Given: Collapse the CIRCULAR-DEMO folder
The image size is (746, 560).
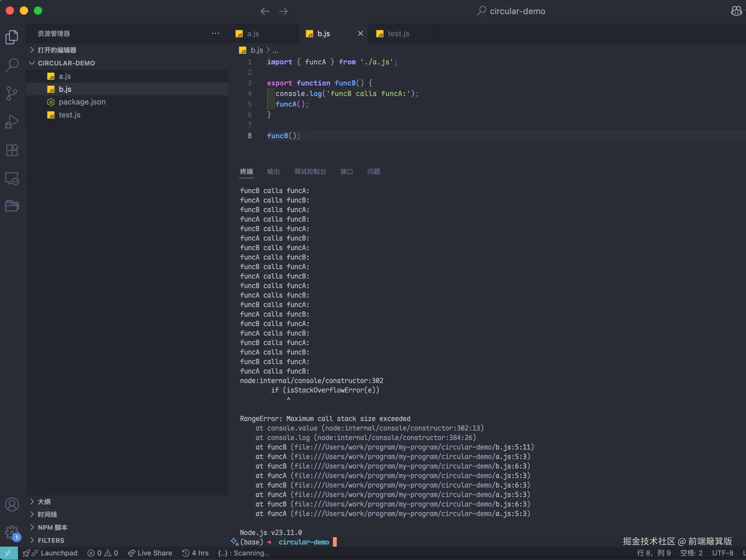Looking at the screenshot, I should [x=66, y=63].
